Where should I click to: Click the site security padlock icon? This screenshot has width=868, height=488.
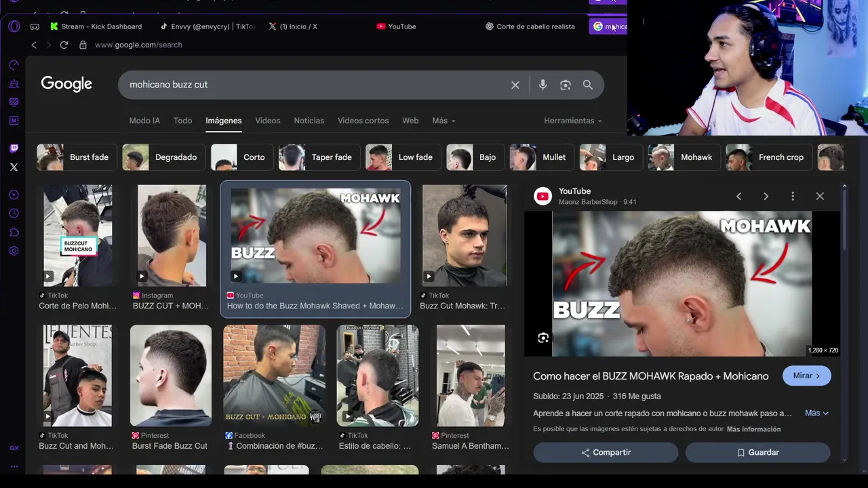click(x=83, y=45)
